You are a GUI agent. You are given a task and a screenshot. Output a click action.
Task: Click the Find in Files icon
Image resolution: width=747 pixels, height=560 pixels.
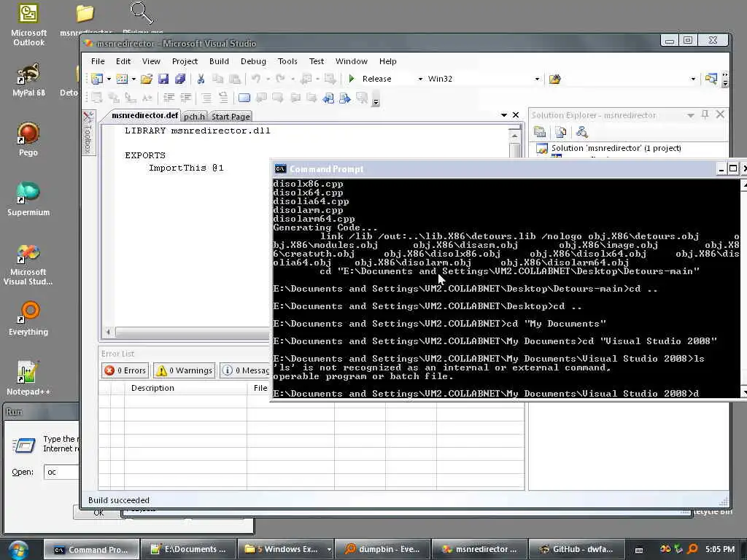click(x=554, y=79)
